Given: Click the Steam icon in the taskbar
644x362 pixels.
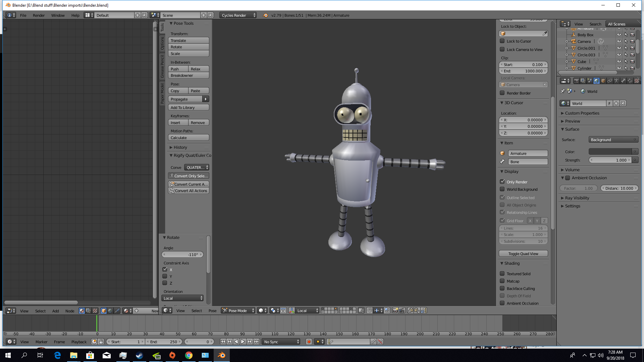Looking at the screenshot, I should coord(139,355).
